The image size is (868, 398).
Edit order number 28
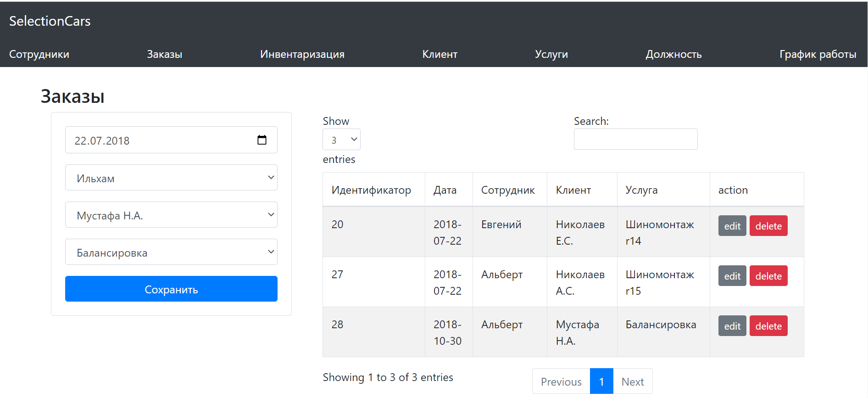tap(732, 326)
